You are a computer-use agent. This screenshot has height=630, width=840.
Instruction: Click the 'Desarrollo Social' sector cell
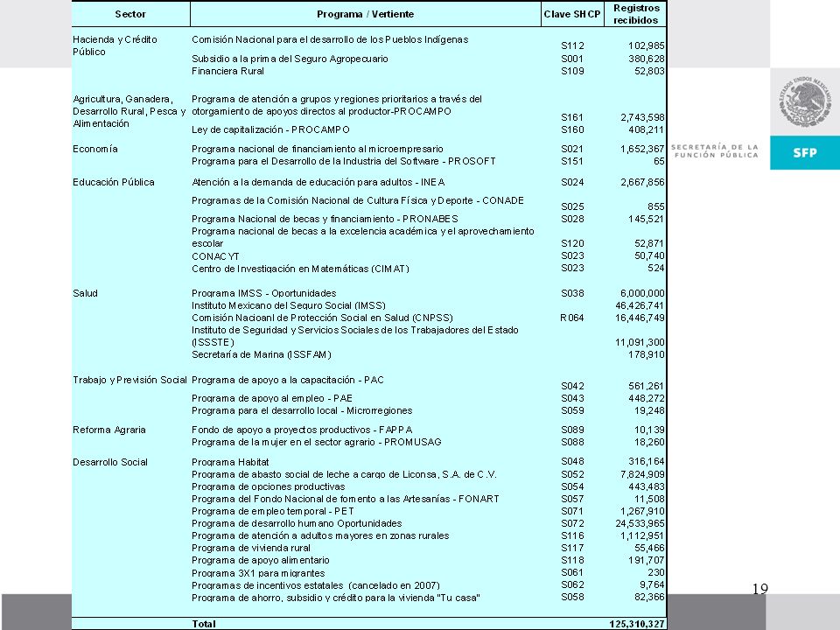pos(110,462)
